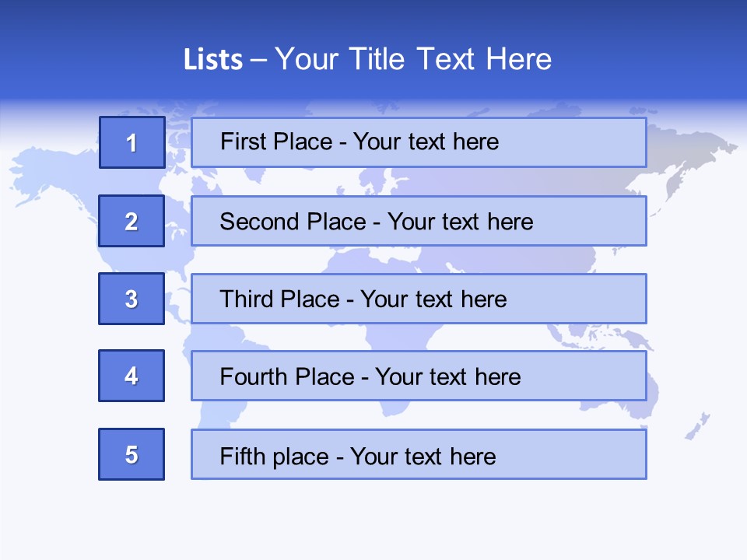Screen dimensions: 747x560
Task: Click the bold word 'Lists' in title
Action: 212,60
